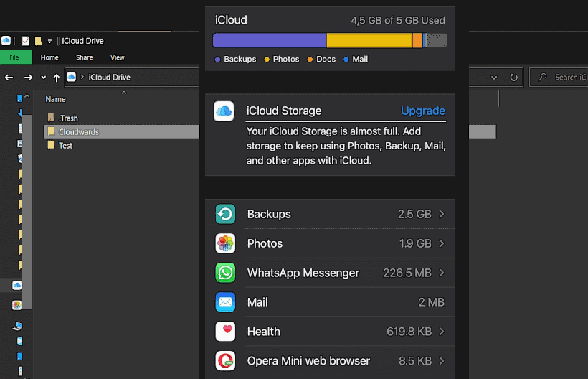
Task: Switch to the Share ribbon tab
Action: [x=85, y=57]
